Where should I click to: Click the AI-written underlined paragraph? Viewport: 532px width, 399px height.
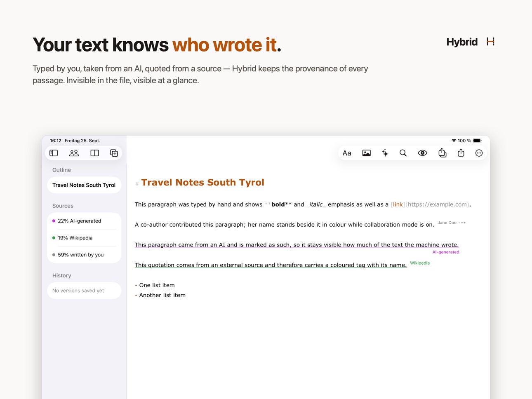297,245
